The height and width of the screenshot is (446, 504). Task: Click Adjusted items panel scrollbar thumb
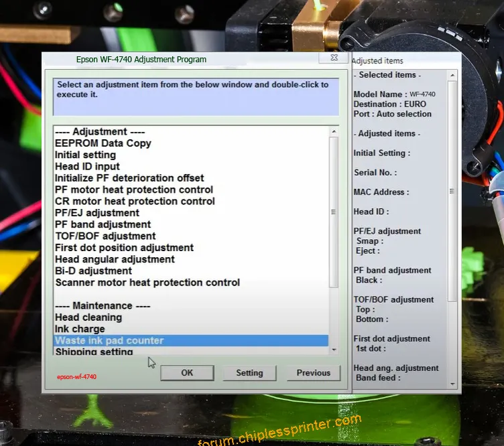[452, 191]
